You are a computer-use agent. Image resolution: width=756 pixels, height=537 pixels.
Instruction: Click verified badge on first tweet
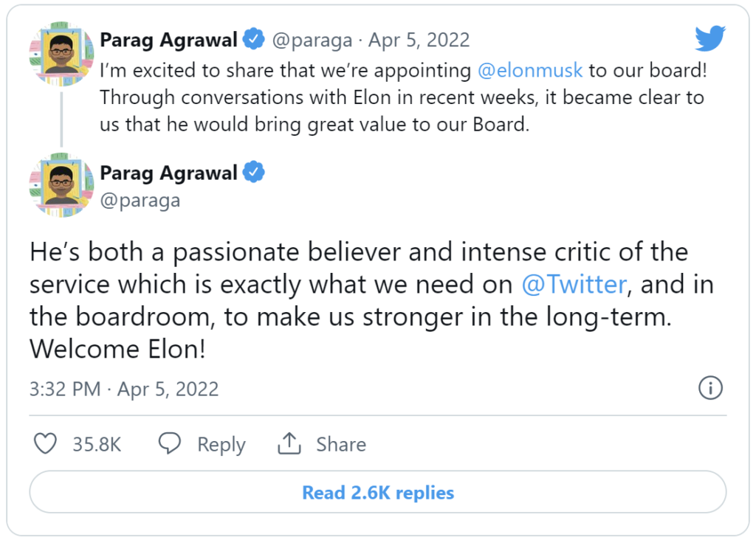254,39
